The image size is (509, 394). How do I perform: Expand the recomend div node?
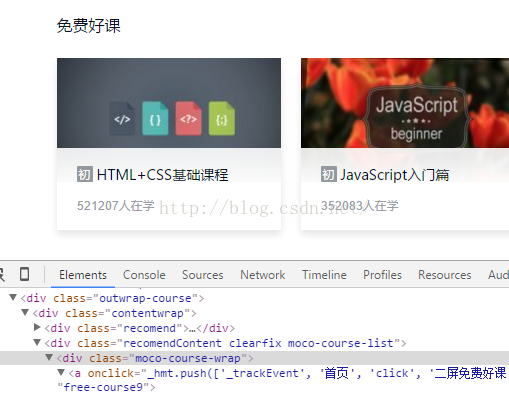point(37,327)
